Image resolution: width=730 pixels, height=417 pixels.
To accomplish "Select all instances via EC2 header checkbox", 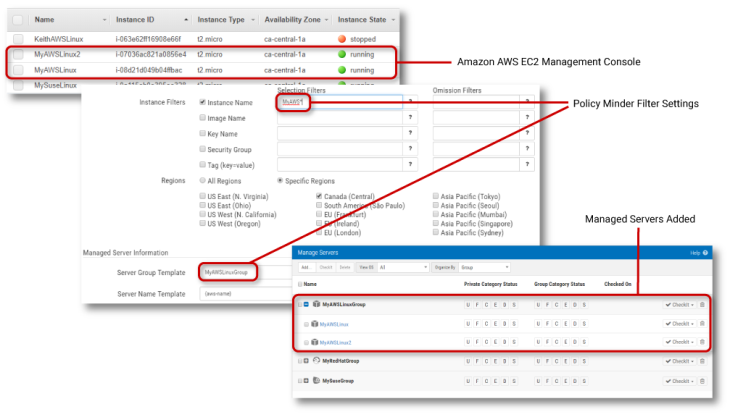I will [x=18, y=20].
